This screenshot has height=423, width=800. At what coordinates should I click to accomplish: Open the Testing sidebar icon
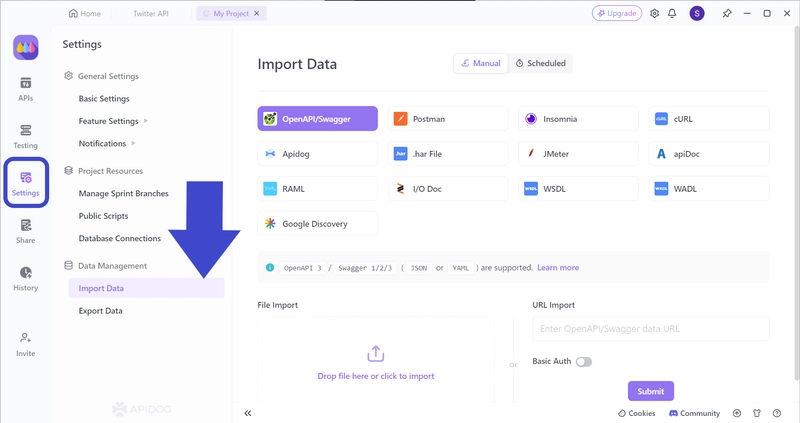(x=26, y=136)
